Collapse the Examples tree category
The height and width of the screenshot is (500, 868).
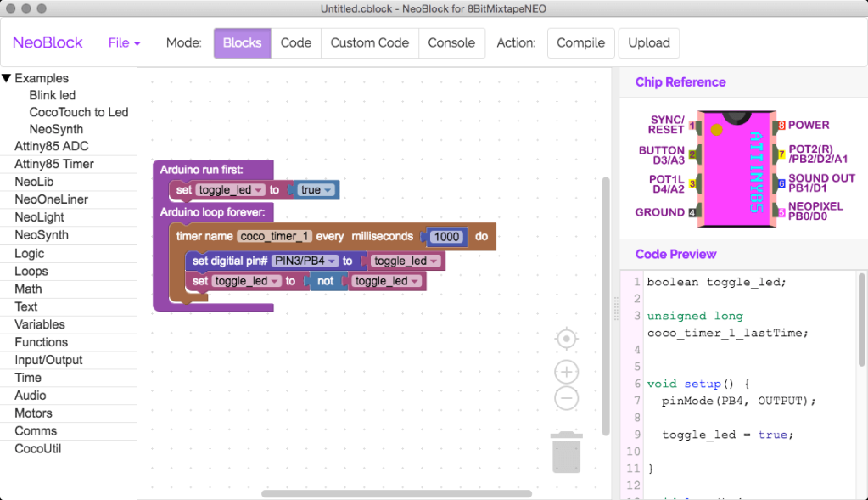[7, 78]
